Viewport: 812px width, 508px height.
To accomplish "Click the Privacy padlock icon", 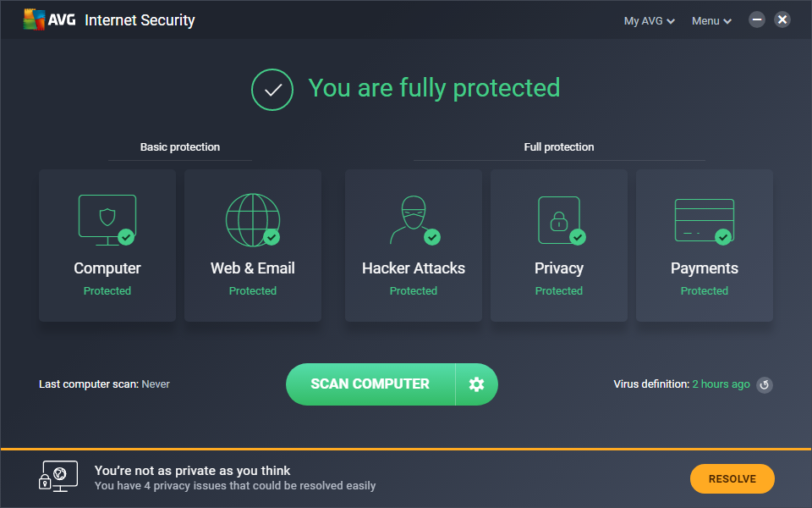I will [x=559, y=219].
